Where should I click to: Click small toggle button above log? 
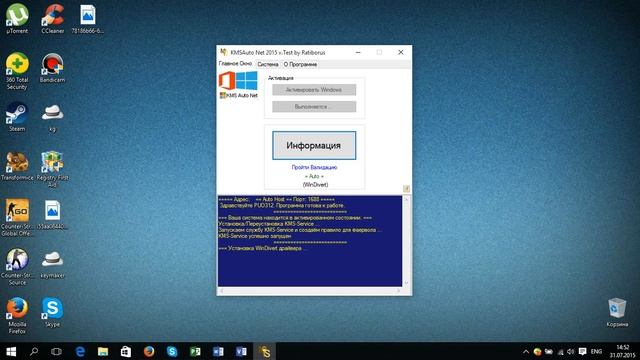[x=406, y=189]
